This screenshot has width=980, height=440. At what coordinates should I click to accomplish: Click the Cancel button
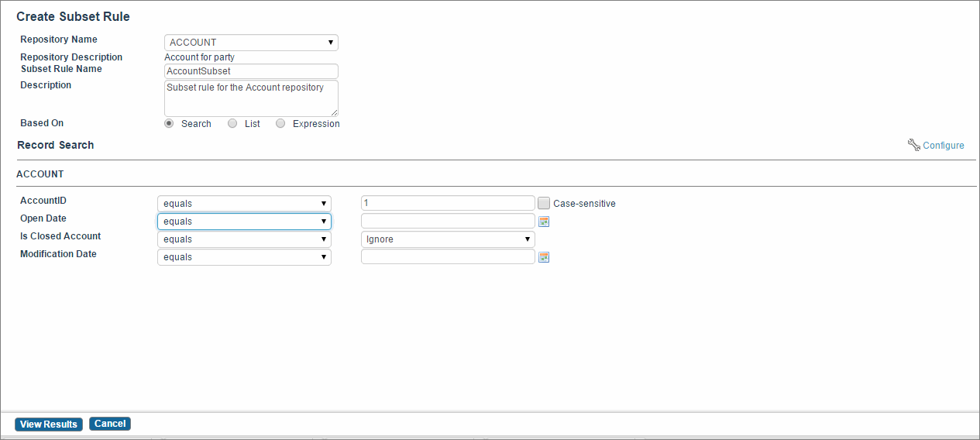[110, 424]
